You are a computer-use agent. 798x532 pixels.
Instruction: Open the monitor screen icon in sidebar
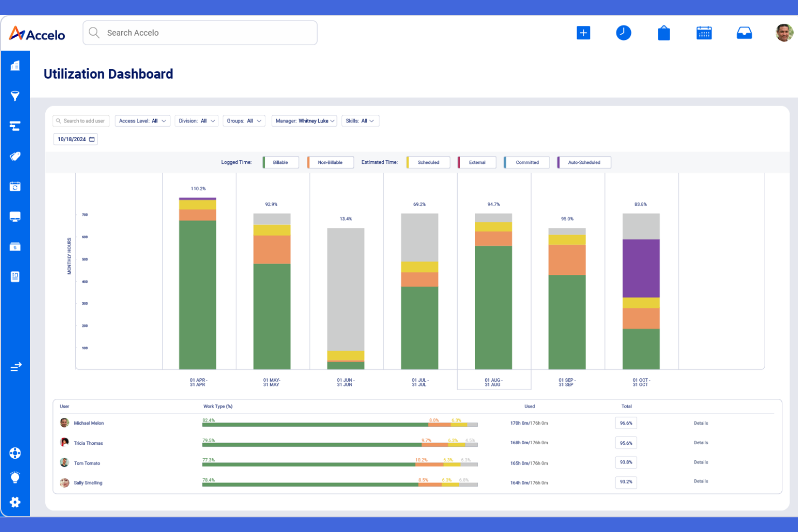point(15,217)
